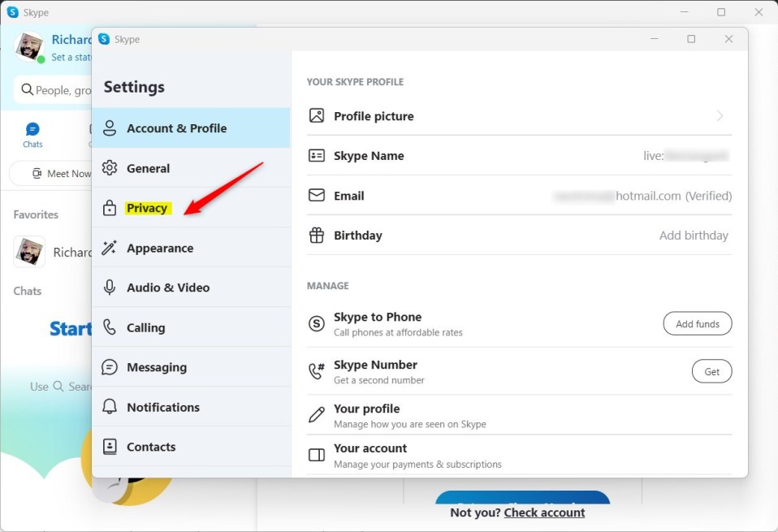778x532 pixels.
Task: Click the Skype Number title
Action: click(376, 365)
